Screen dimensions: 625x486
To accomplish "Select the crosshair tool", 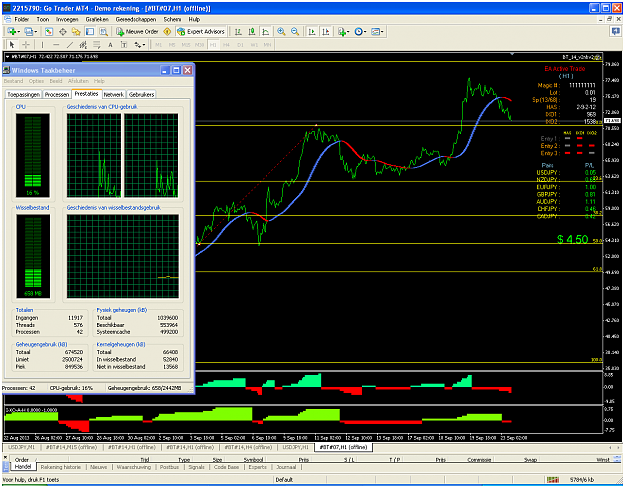I will [x=26, y=45].
